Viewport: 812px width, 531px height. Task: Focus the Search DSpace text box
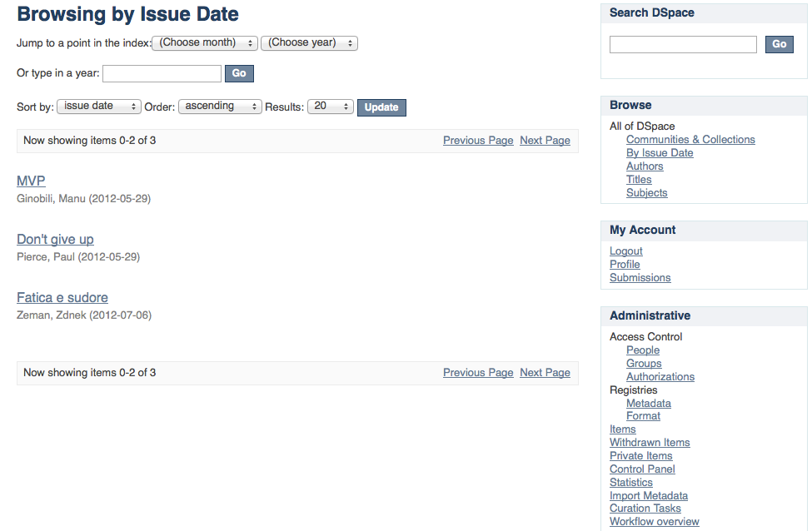pos(683,44)
